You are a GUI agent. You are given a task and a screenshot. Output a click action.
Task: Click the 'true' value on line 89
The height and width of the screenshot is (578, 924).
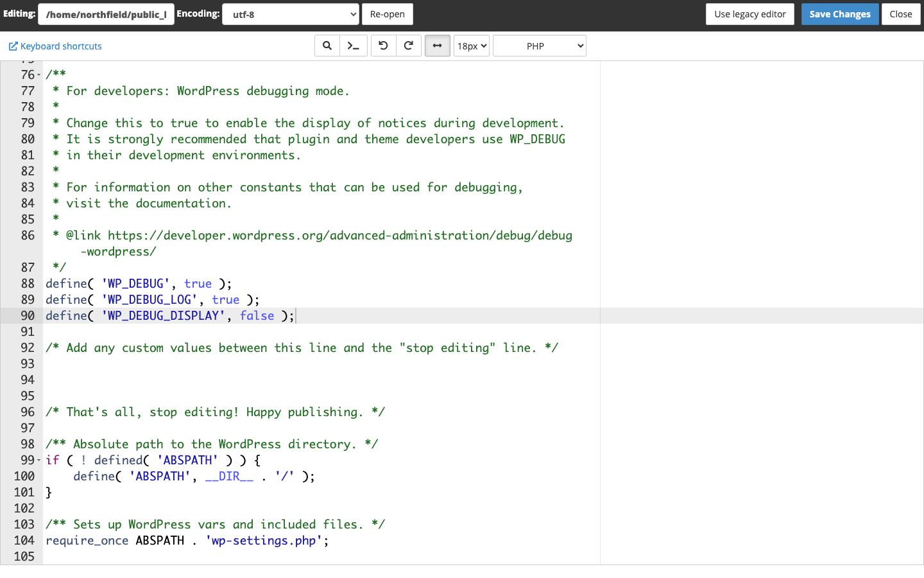[226, 300]
